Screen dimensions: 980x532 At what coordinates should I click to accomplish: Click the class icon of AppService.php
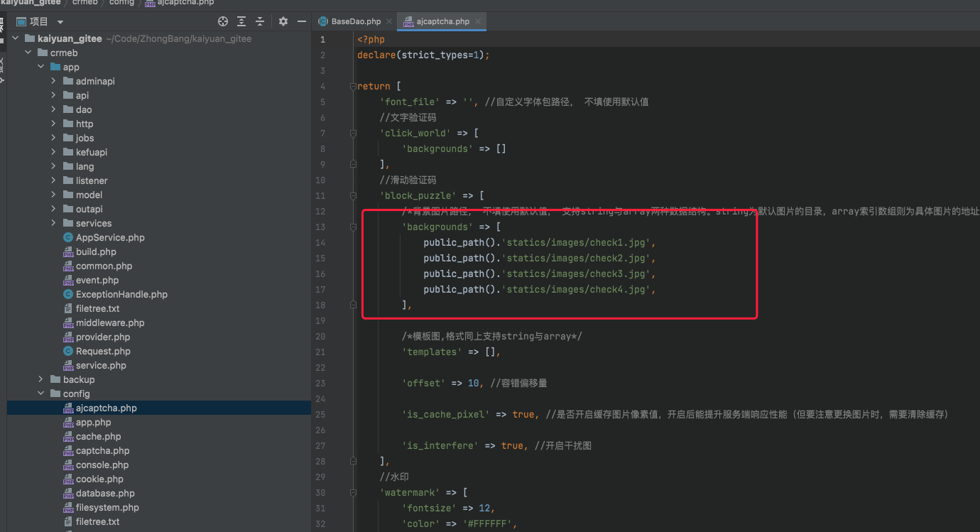point(68,237)
